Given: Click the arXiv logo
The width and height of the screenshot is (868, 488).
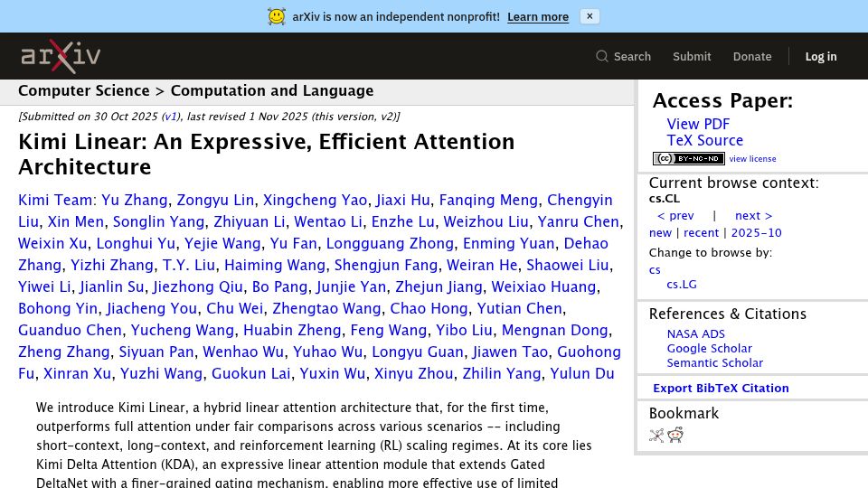Looking at the screenshot, I should tap(61, 56).
